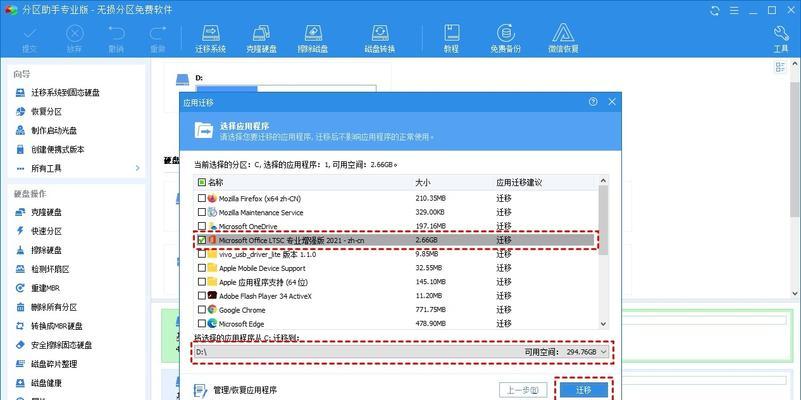Check the Apple 应用程序支持 (64 位) checkbox
This screenshot has height=400, width=801.
point(202,281)
